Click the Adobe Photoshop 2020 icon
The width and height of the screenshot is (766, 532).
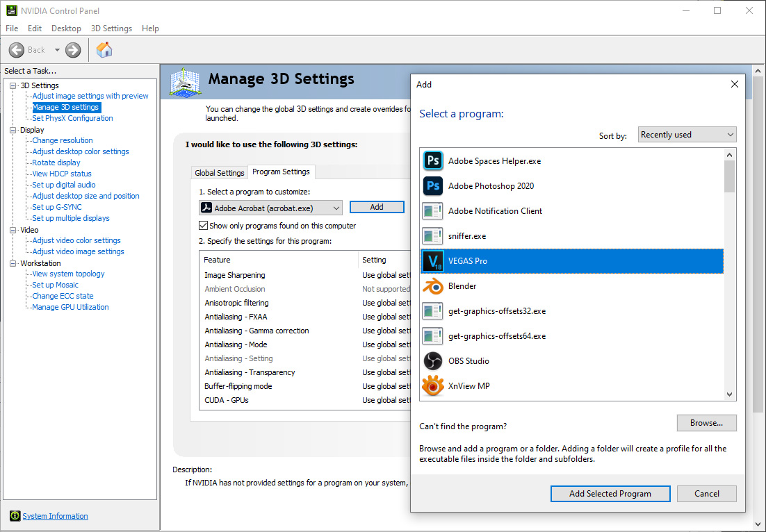click(x=433, y=186)
